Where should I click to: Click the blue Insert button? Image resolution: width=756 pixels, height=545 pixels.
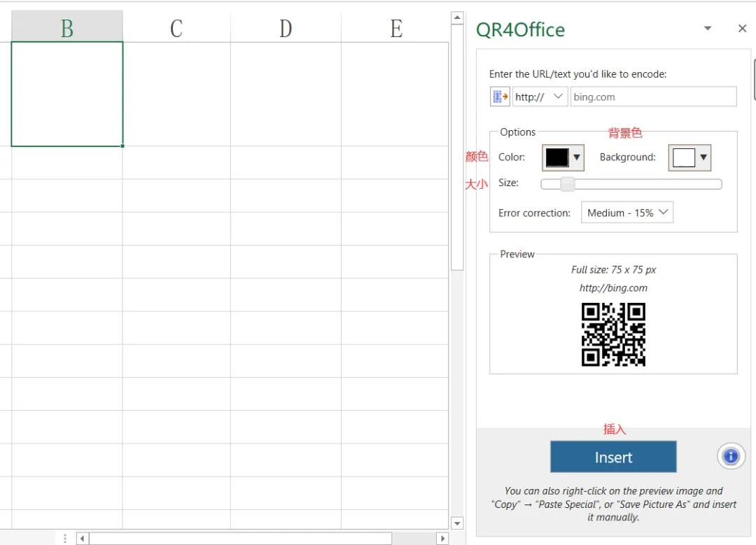(613, 457)
